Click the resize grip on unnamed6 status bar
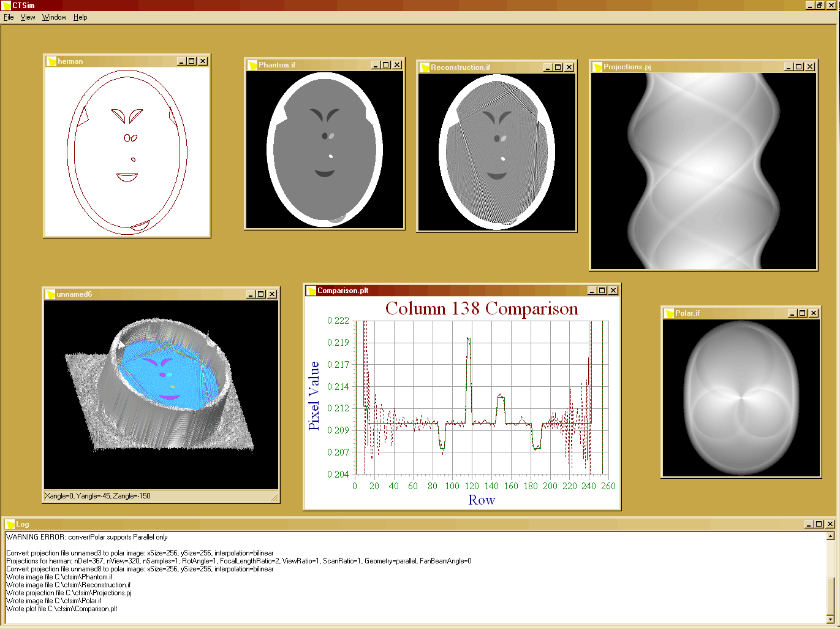This screenshot has width=840, height=629. pyautogui.click(x=274, y=497)
